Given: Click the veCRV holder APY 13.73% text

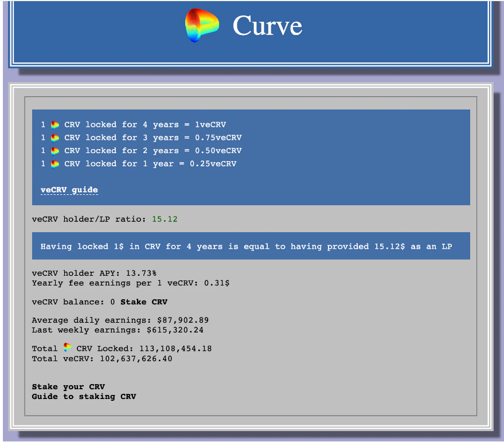Looking at the screenshot, I should 94,273.
